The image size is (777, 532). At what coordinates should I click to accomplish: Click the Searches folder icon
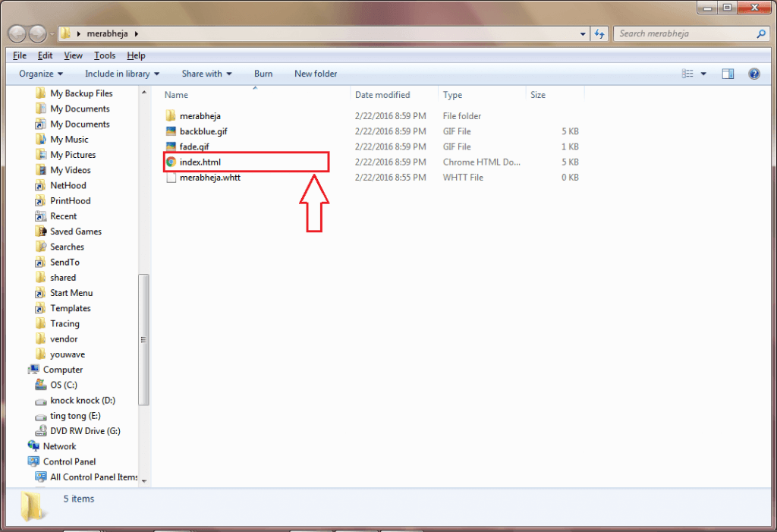[41, 247]
